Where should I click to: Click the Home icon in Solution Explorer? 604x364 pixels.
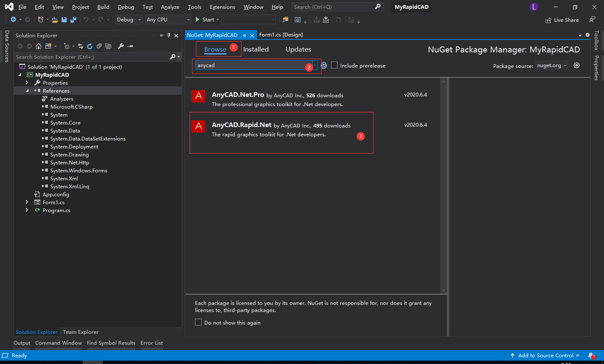[x=38, y=46]
